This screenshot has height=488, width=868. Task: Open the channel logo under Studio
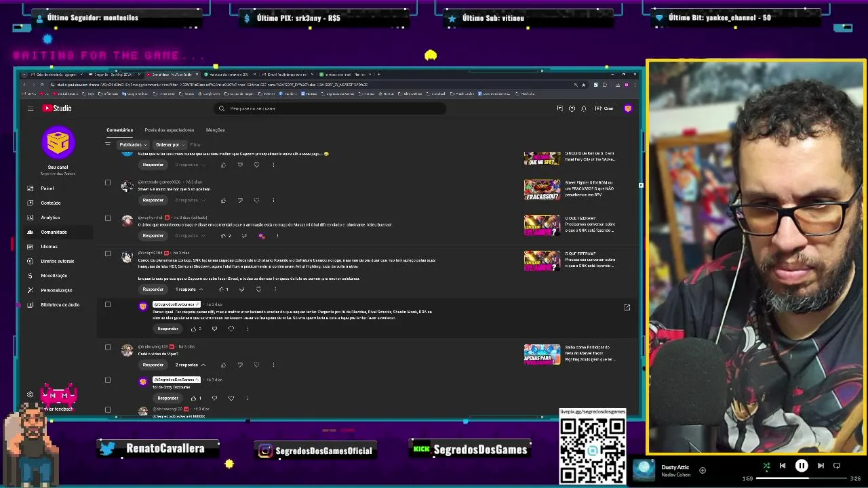pos(58,142)
